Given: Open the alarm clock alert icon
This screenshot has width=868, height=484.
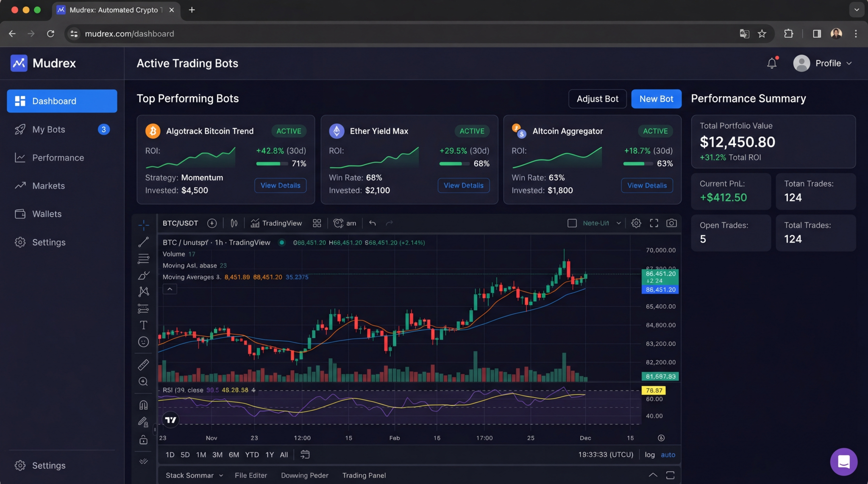Looking at the screenshot, I should [x=338, y=223].
